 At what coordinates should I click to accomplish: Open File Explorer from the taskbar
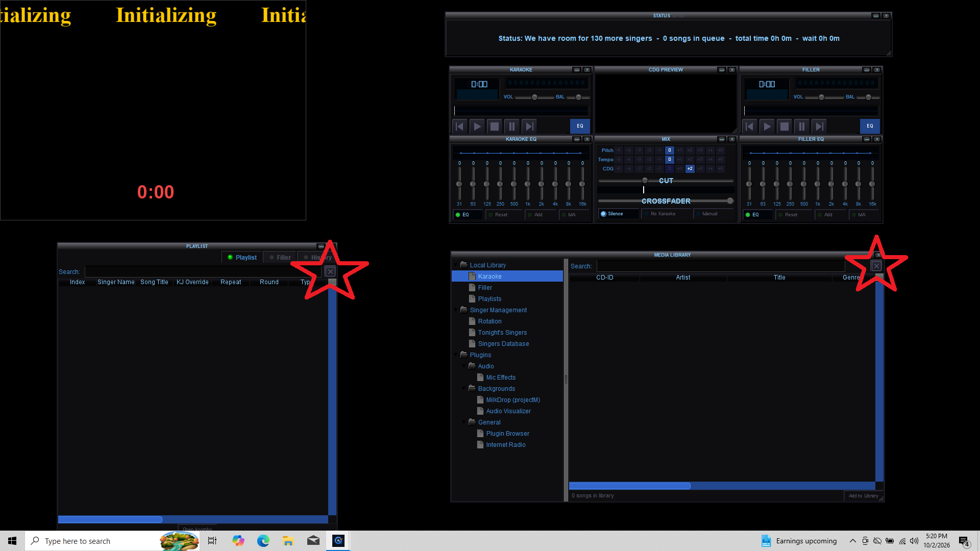click(288, 541)
